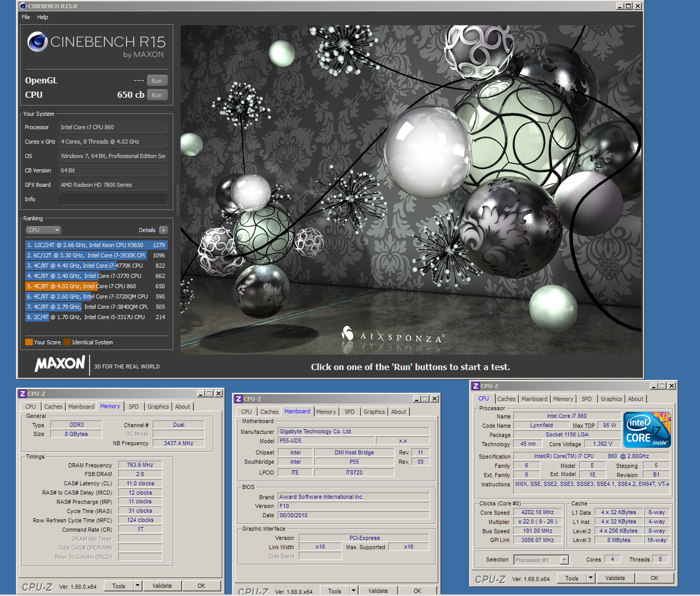Click Tools button in Memory CPU-Z window
Viewport: 700px width, 596px height.
(x=119, y=586)
